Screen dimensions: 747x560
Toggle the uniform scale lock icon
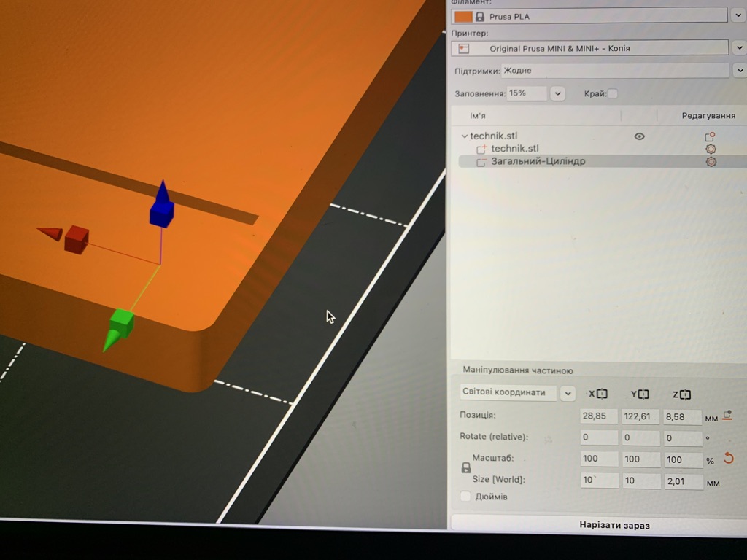(466, 468)
